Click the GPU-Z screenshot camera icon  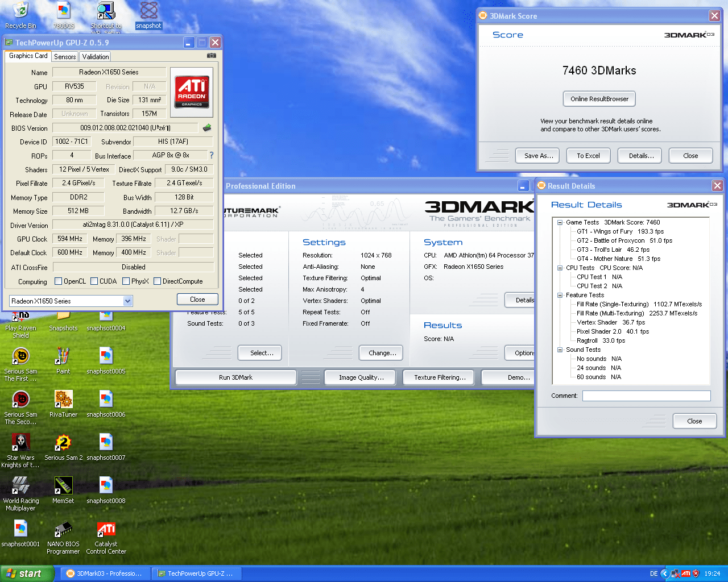(x=212, y=56)
